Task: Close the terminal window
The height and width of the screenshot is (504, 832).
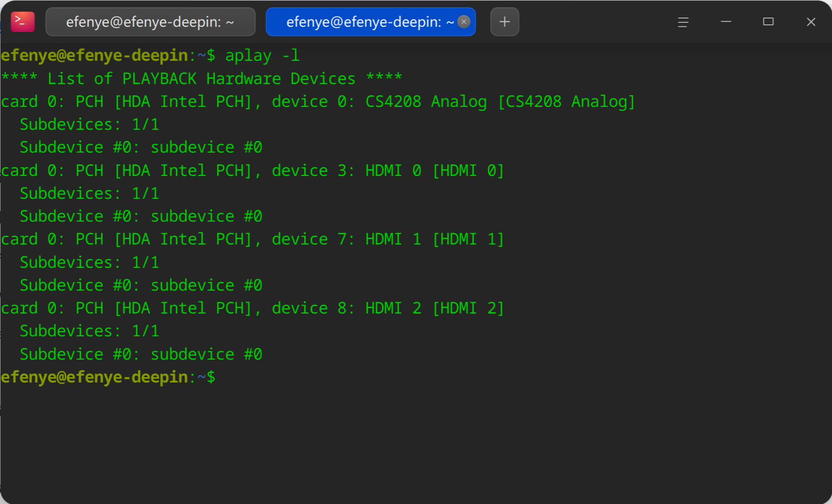Action: pyautogui.click(x=811, y=22)
